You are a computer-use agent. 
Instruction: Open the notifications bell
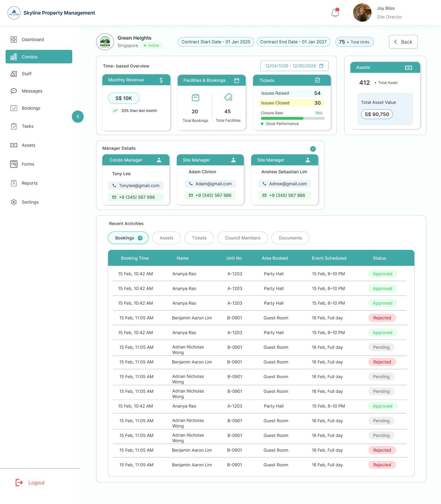(335, 13)
